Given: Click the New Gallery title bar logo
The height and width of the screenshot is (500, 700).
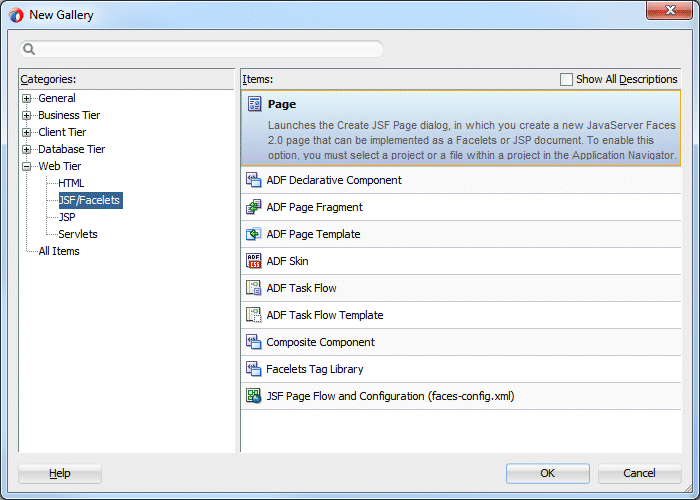Looking at the screenshot, I should click(16, 15).
